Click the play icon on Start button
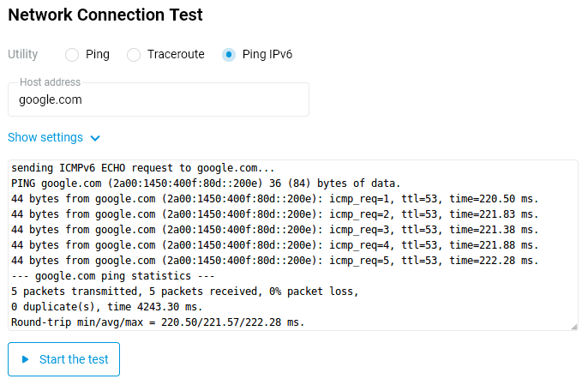 pos(26,359)
